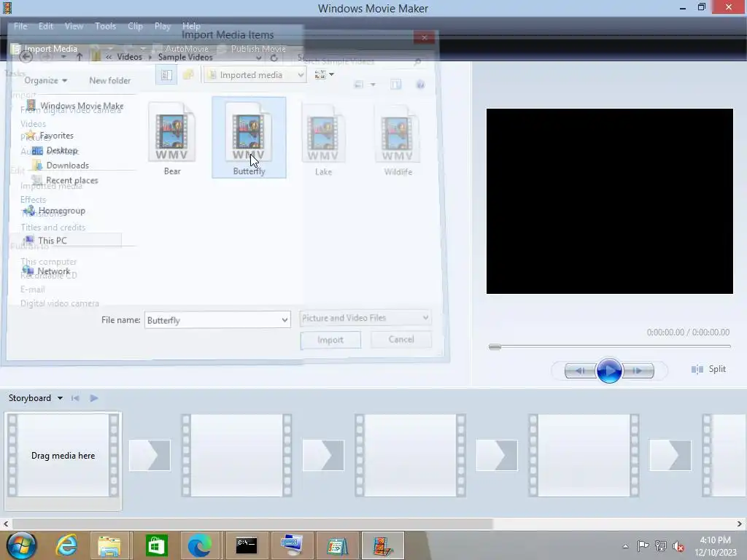Create a New folder
Viewport: 747px width, 560px height.
click(109, 80)
